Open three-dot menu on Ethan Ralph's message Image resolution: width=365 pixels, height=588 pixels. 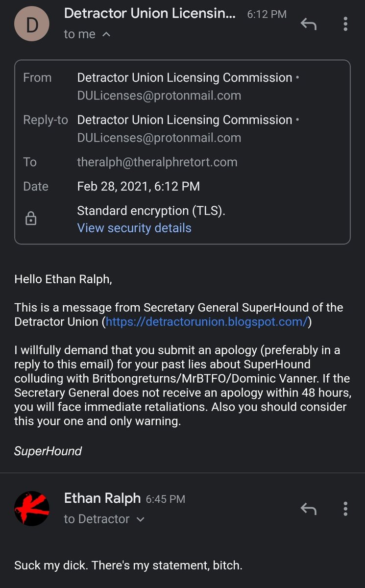pyautogui.click(x=345, y=509)
